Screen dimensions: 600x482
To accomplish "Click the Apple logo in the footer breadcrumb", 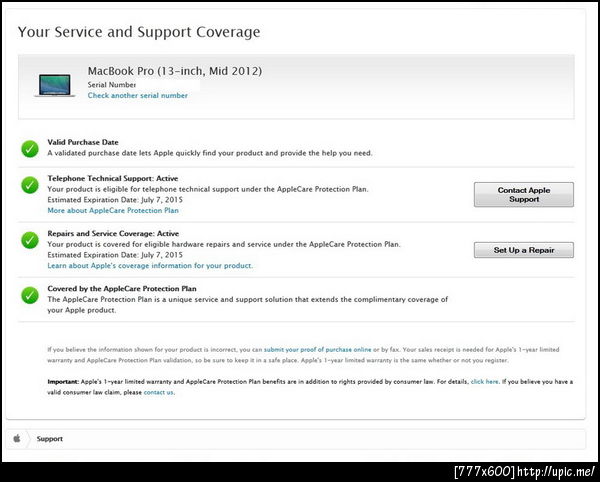I will coord(17,438).
